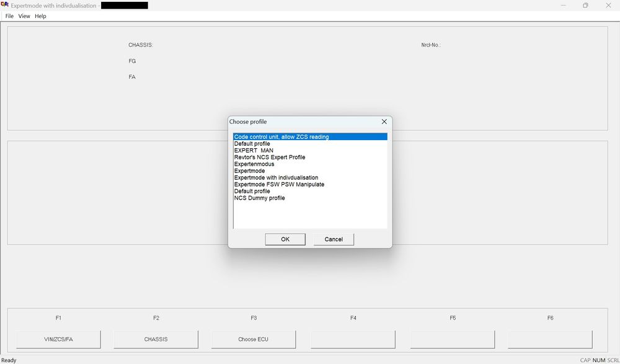
Task: Click the F1 label above VIN/ZCS/FA
Action: (x=58, y=317)
